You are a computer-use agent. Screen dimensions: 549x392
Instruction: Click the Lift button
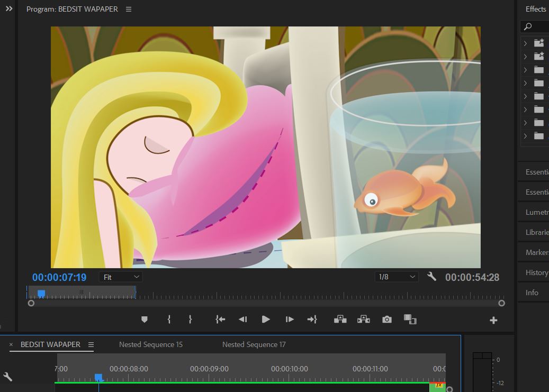point(340,319)
